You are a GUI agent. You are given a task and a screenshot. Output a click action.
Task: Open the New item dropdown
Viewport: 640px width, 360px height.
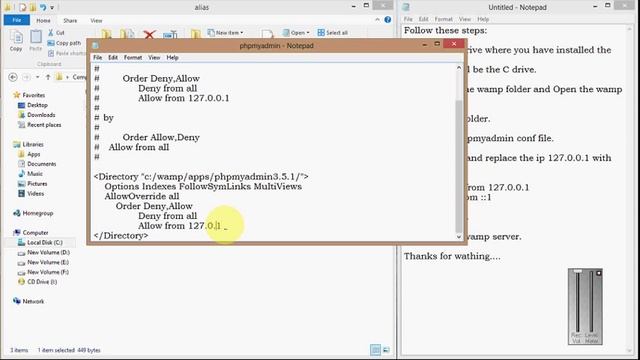(x=225, y=33)
